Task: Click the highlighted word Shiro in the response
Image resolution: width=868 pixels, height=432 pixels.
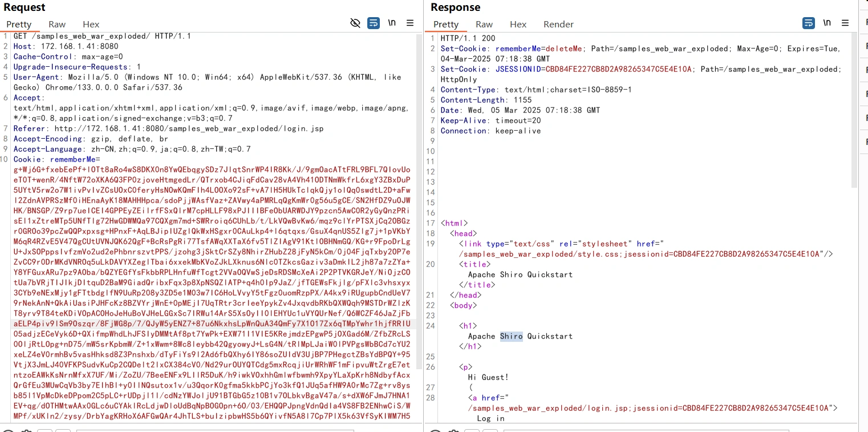Action: [511, 336]
